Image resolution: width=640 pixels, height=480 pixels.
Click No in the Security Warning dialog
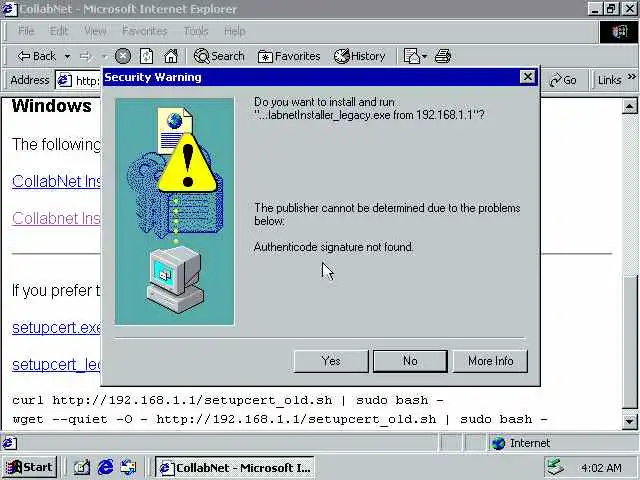410,361
